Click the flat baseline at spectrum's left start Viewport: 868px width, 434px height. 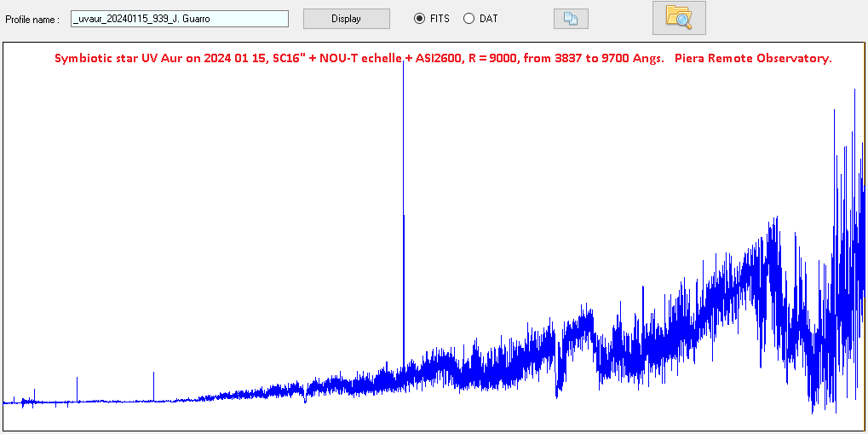[17, 402]
